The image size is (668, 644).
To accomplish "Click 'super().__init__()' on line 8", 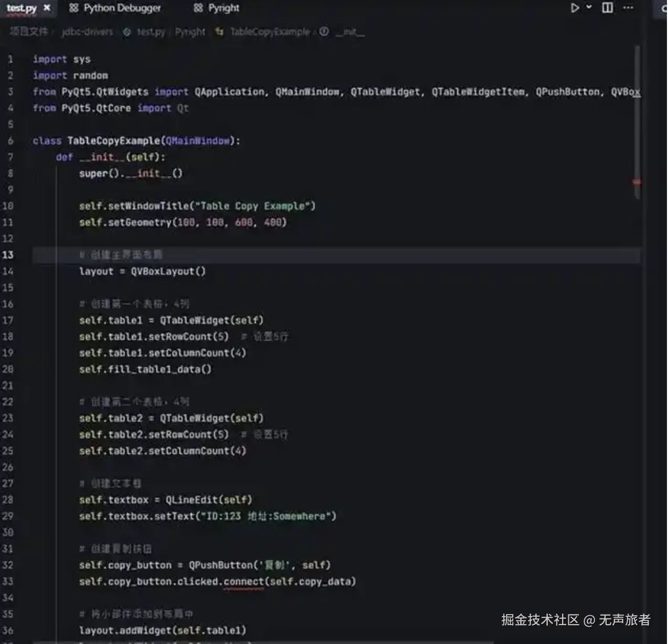I will pos(131,173).
